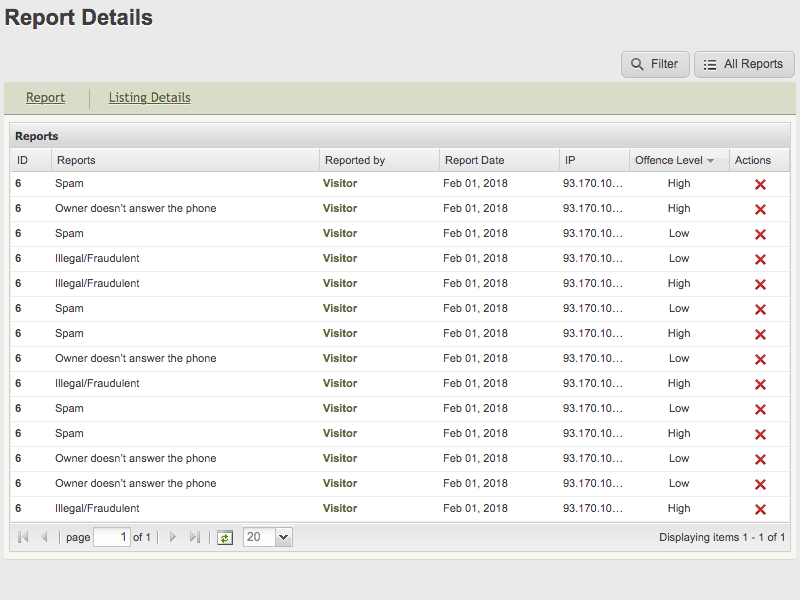Screen dimensions: 800x600
Task: Open the Filter dialog
Action: click(655, 64)
